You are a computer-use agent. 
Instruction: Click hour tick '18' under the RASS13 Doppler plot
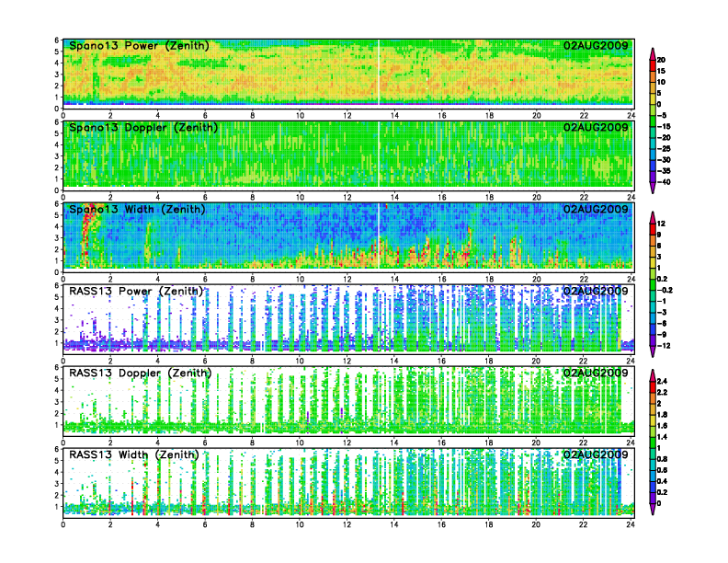pyautogui.click(x=489, y=442)
